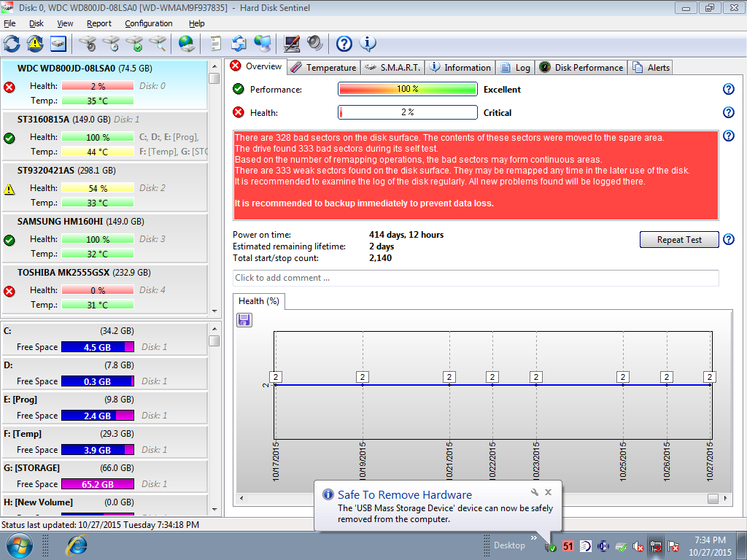
Task: Click the disk list scrollbar down arrow
Action: pos(214,311)
